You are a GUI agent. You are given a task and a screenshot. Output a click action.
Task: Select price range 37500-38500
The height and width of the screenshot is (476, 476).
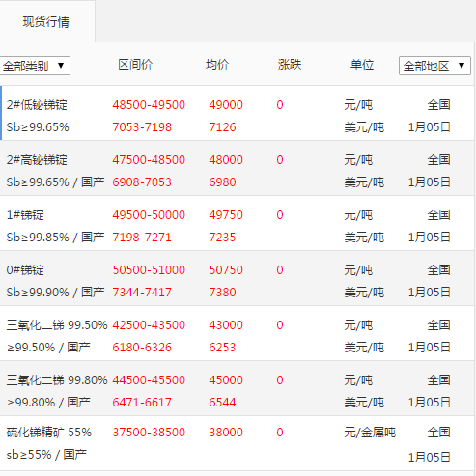point(149,433)
